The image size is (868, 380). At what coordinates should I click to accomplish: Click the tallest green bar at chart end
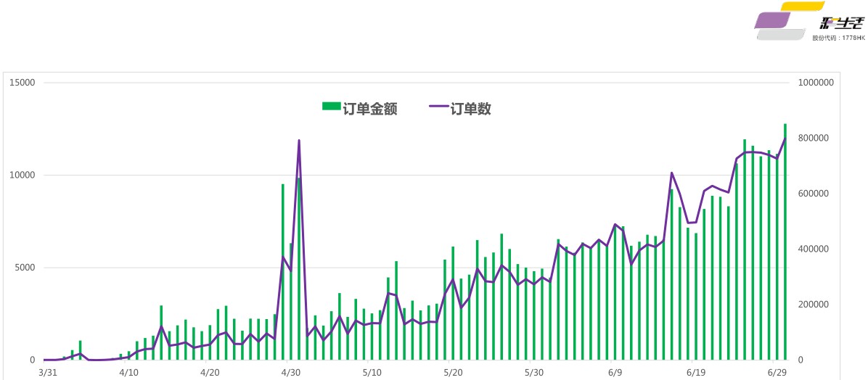pyautogui.click(x=785, y=241)
